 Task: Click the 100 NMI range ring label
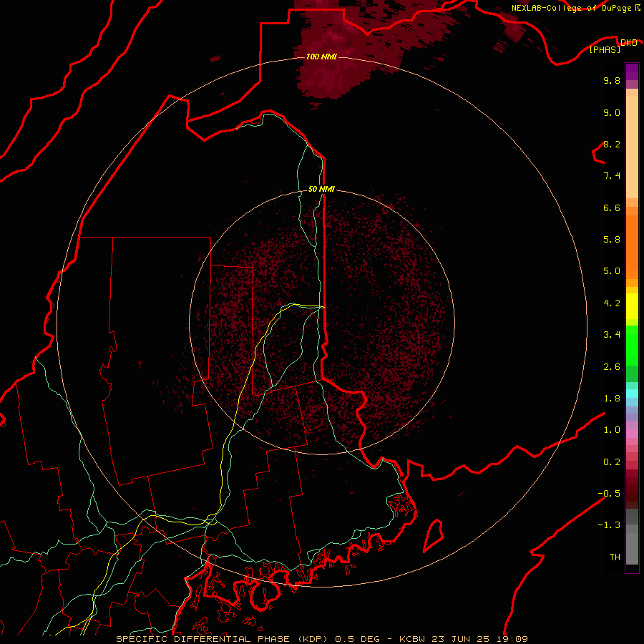pyautogui.click(x=321, y=57)
